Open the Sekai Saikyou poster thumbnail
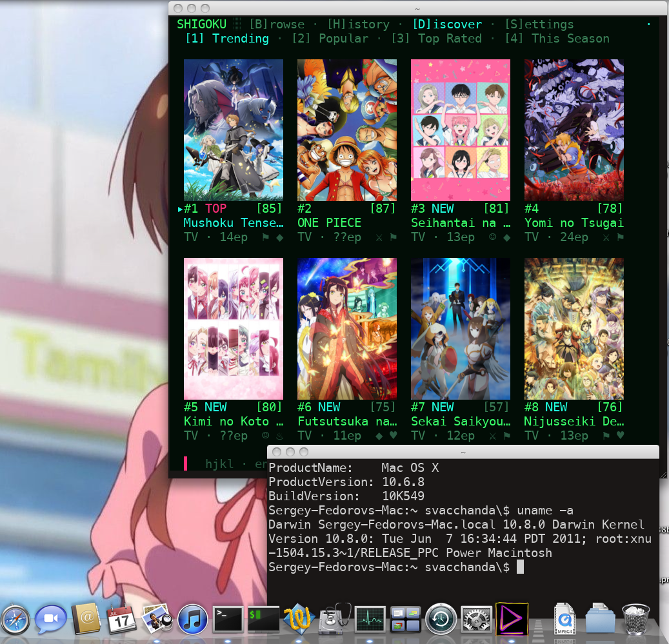669x644 pixels. click(461, 329)
